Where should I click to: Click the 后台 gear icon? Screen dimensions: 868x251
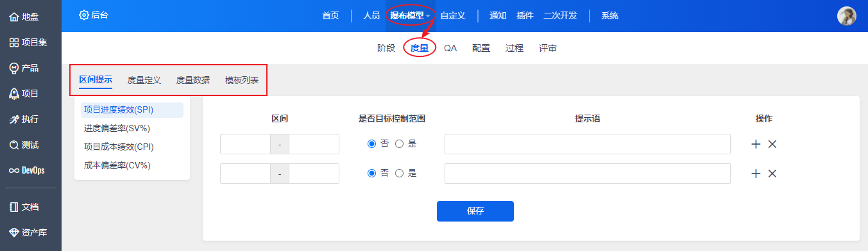83,15
